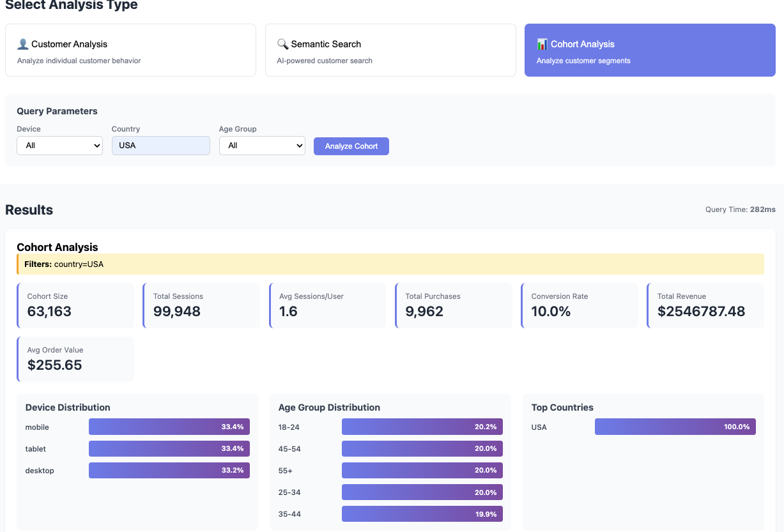The image size is (784, 532).
Task: Click the bar chart icon in Cohort Analysis
Action: tap(542, 44)
